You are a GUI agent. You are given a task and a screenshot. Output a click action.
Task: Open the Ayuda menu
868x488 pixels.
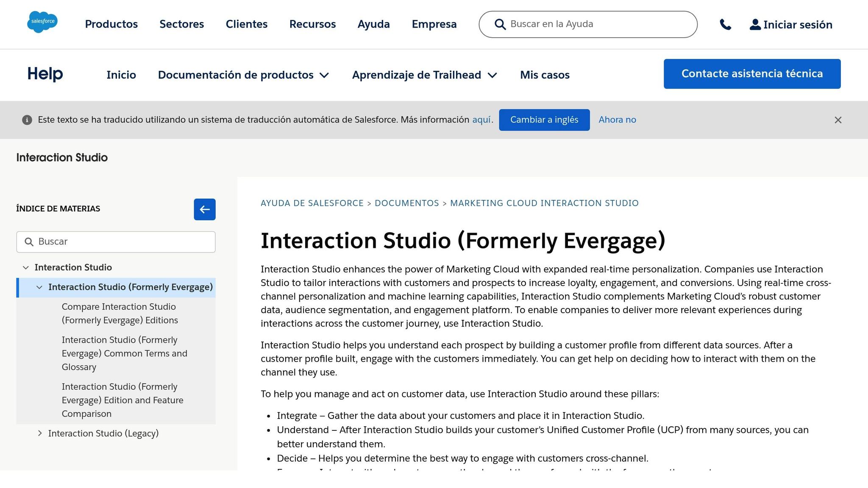(374, 24)
